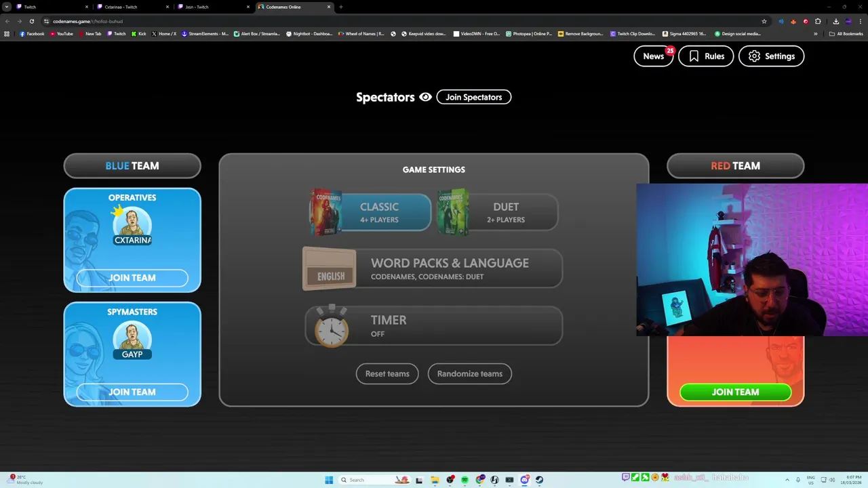Join the Spectators

click(x=473, y=97)
